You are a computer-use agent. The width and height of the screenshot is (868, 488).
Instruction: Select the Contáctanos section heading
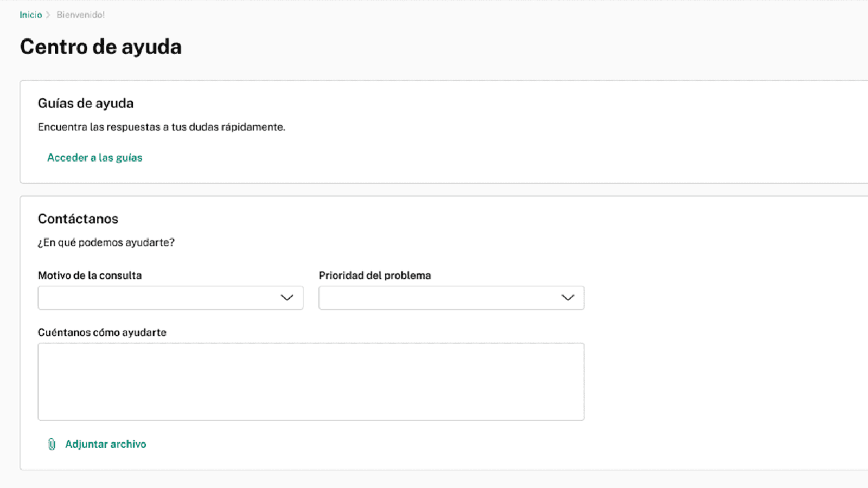(78, 219)
